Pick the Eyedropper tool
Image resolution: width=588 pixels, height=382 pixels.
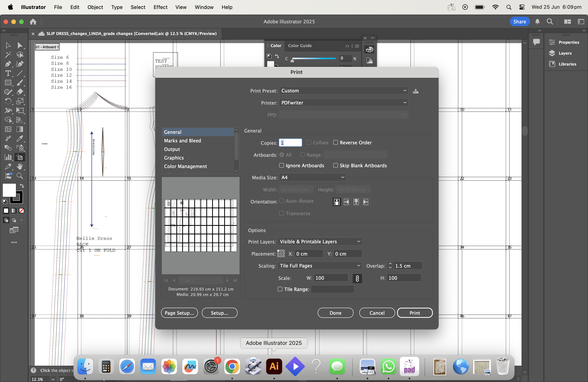pos(20,138)
